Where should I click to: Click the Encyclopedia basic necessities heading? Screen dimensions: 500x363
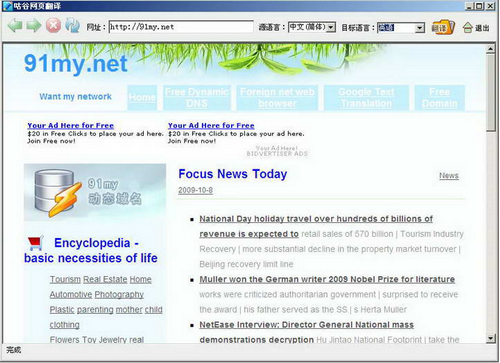(x=91, y=250)
